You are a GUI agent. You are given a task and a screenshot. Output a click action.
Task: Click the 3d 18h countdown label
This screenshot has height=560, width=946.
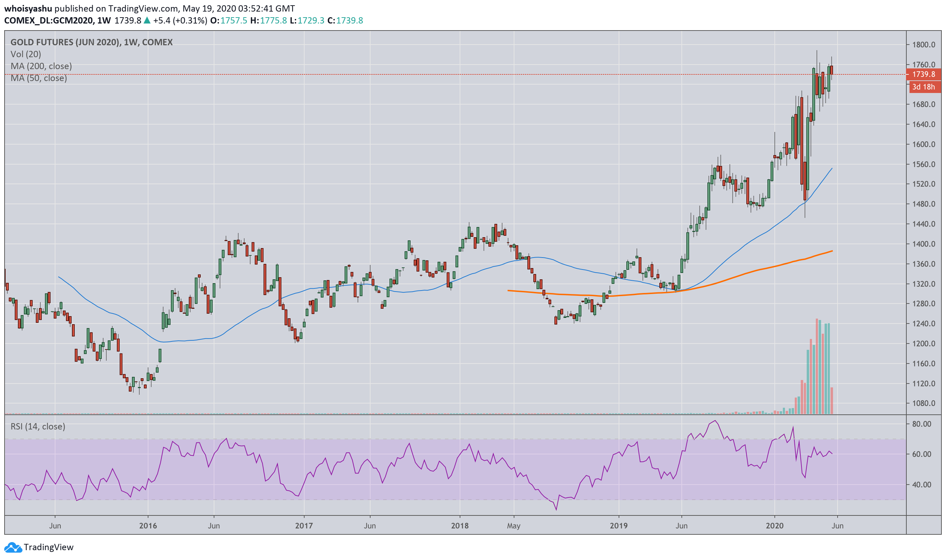(x=922, y=87)
